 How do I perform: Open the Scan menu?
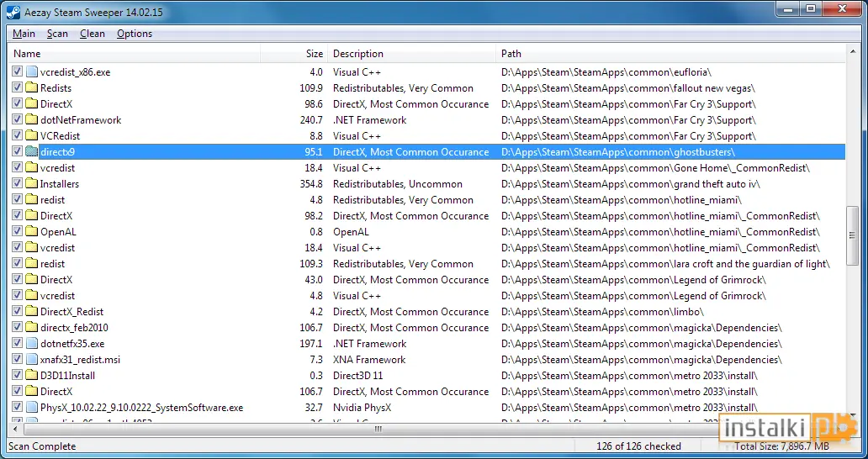coord(57,34)
